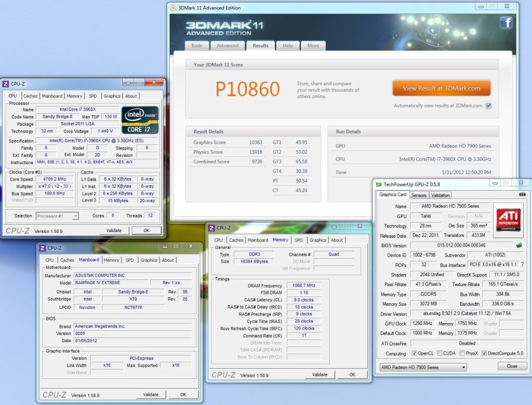Viewport: 532px width, 405px height.
Task: Click the Bus Interface question mark in GPU-Z
Action: (522, 265)
